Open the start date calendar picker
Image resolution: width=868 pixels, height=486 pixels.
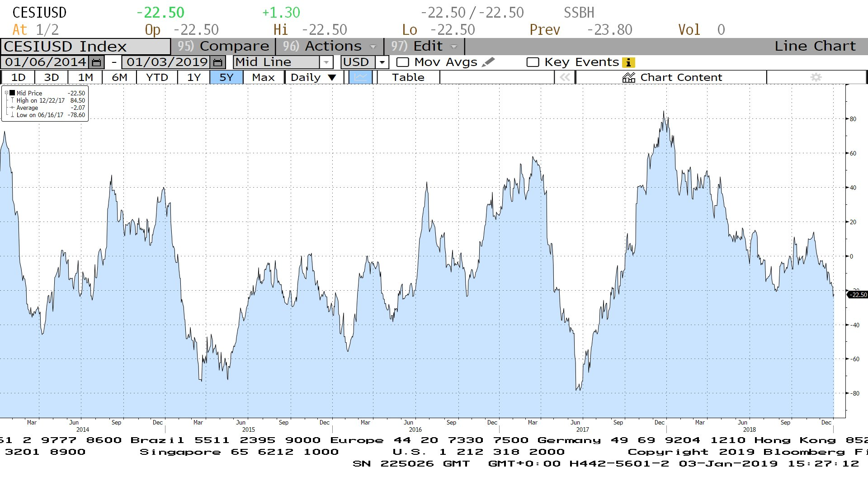(x=96, y=62)
